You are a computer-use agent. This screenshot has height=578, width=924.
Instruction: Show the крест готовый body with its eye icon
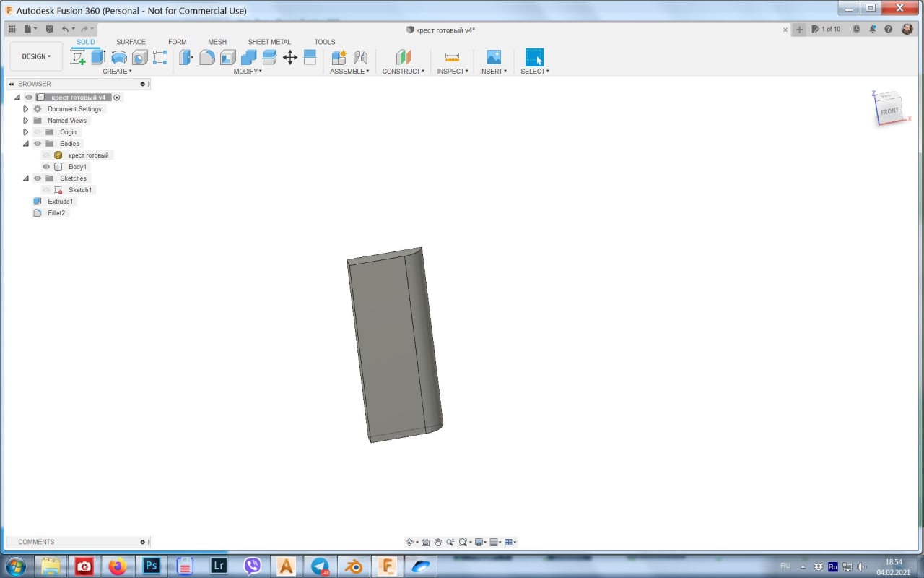46,155
